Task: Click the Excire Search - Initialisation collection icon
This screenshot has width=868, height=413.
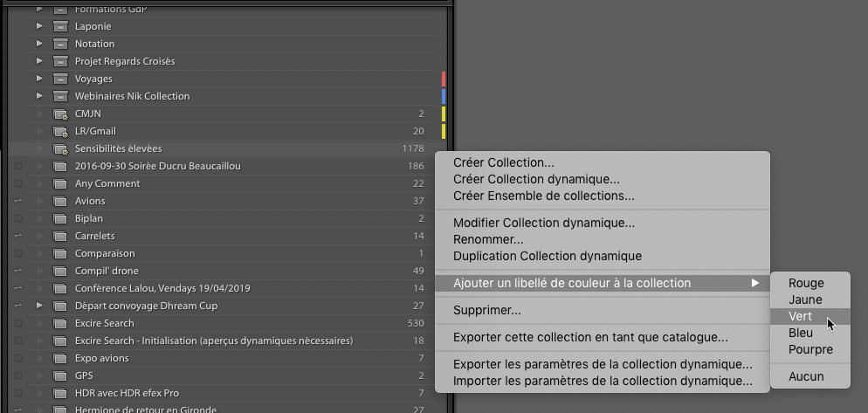Action: pos(59,341)
